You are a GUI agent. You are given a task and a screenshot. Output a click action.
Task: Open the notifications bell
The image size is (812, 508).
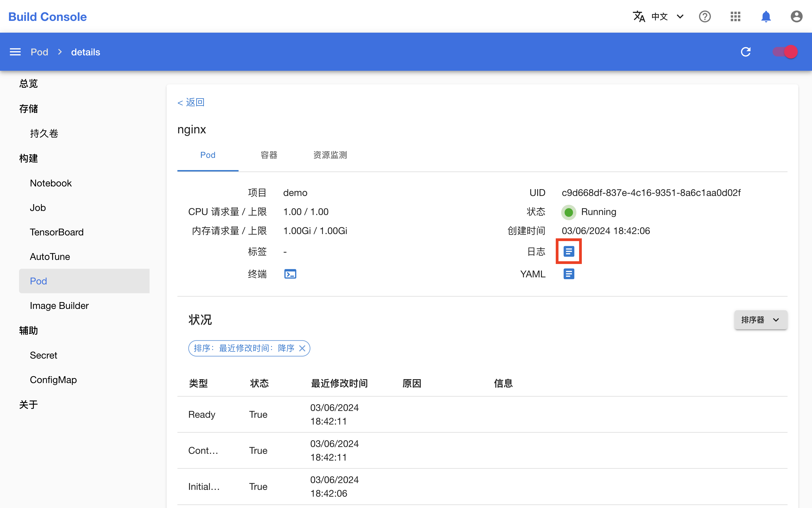(x=766, y=17)
